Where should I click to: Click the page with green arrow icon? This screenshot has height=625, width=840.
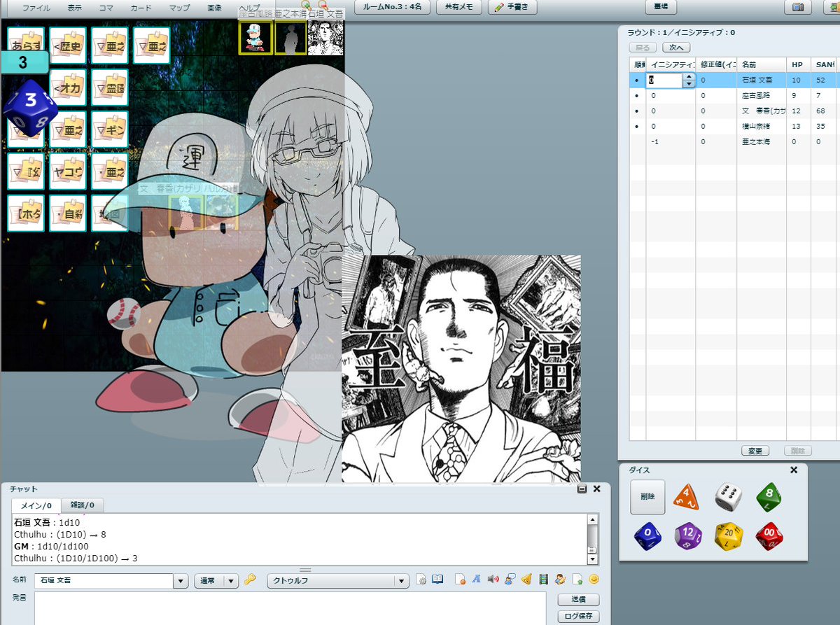point(577,580)
